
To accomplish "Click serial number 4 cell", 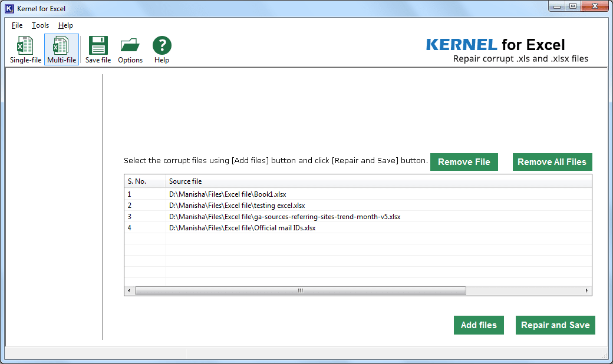I will coord(145,228).
